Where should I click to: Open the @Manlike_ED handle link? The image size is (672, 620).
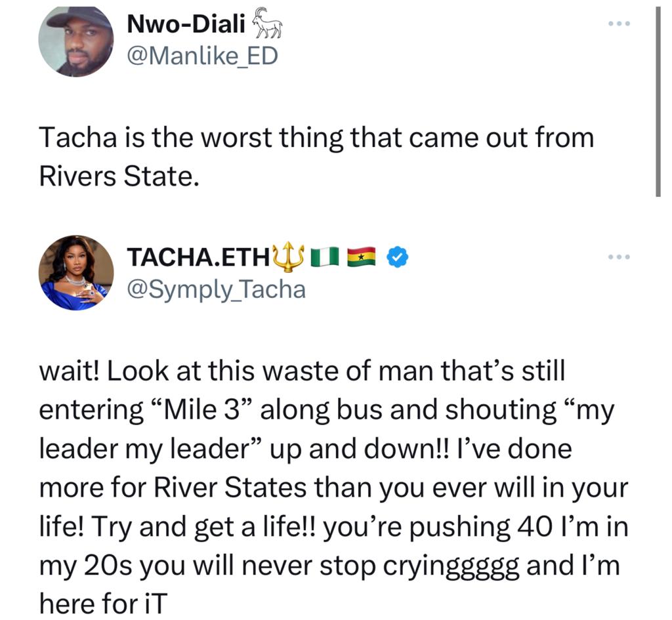(x=202, y=56)
